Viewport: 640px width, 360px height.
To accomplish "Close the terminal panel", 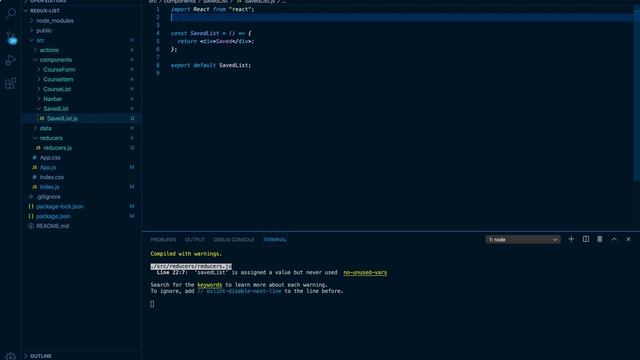I will click(628, 239).
